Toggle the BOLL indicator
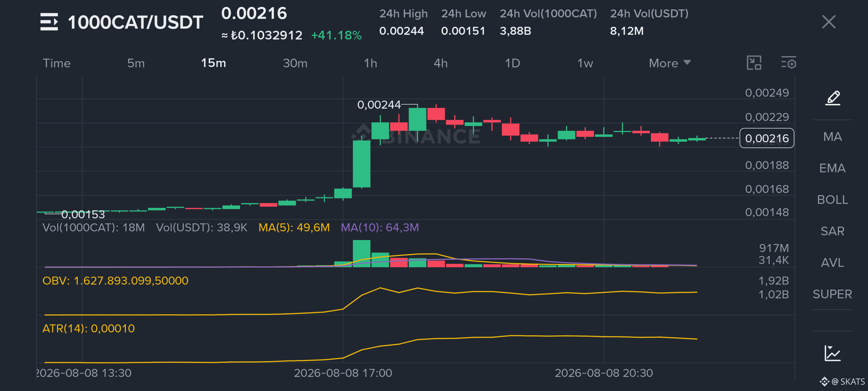This screenshot has width=868, height=391. point(833,199)
